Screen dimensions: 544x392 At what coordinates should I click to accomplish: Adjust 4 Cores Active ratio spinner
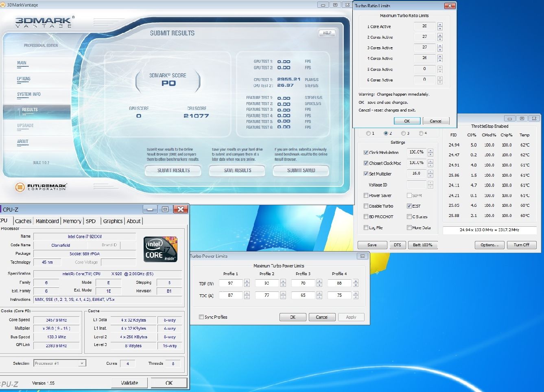(x=440, y=58)
